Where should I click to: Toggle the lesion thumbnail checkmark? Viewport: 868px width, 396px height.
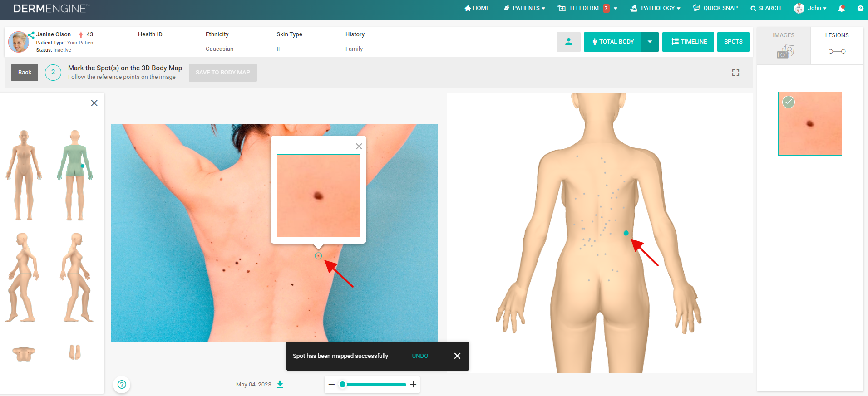789,102
